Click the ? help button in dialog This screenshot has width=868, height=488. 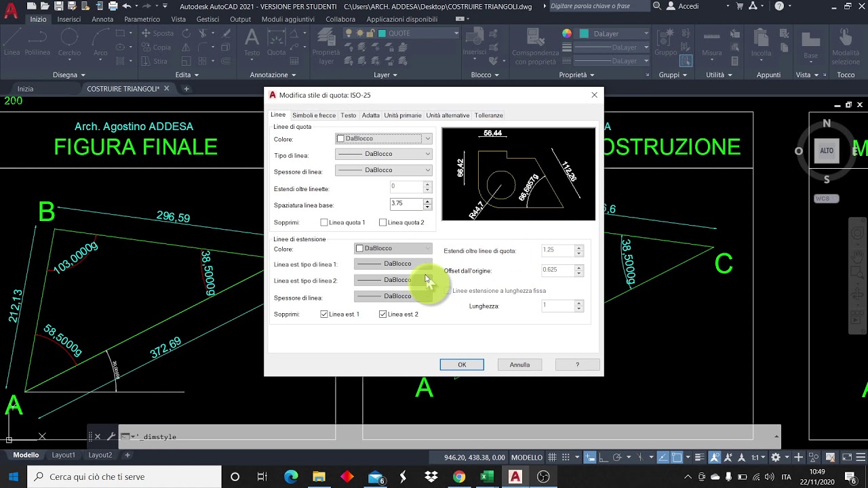(x=578, y=365)
